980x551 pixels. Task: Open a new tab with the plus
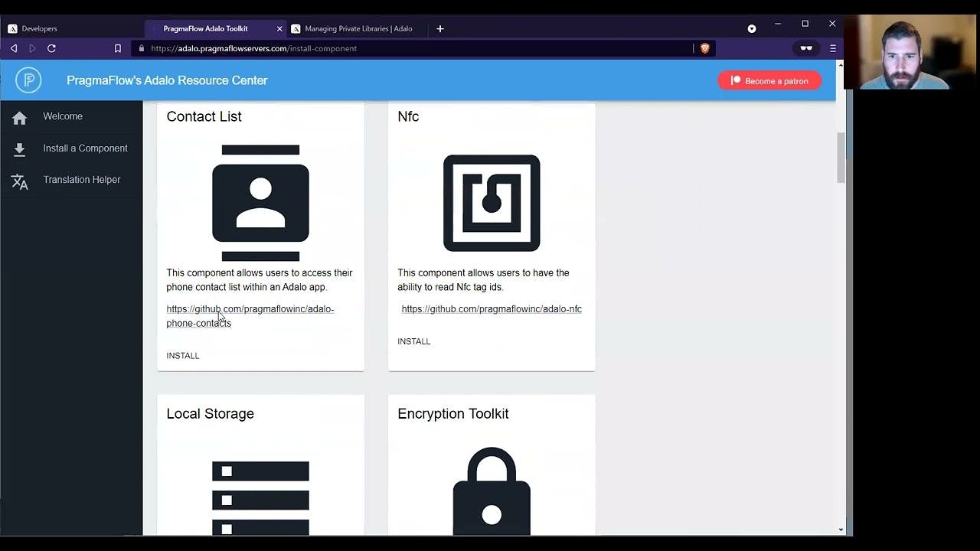(x=440, y=29)
